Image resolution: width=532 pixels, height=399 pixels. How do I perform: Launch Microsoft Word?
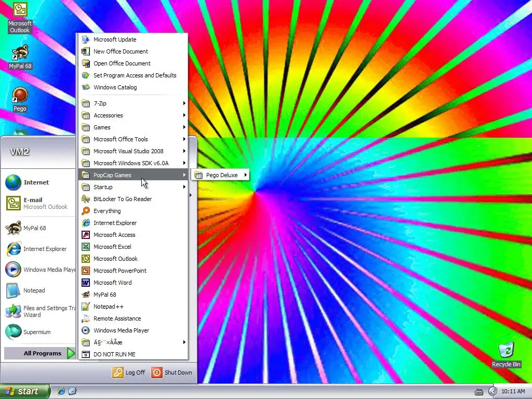pos(132,283)
